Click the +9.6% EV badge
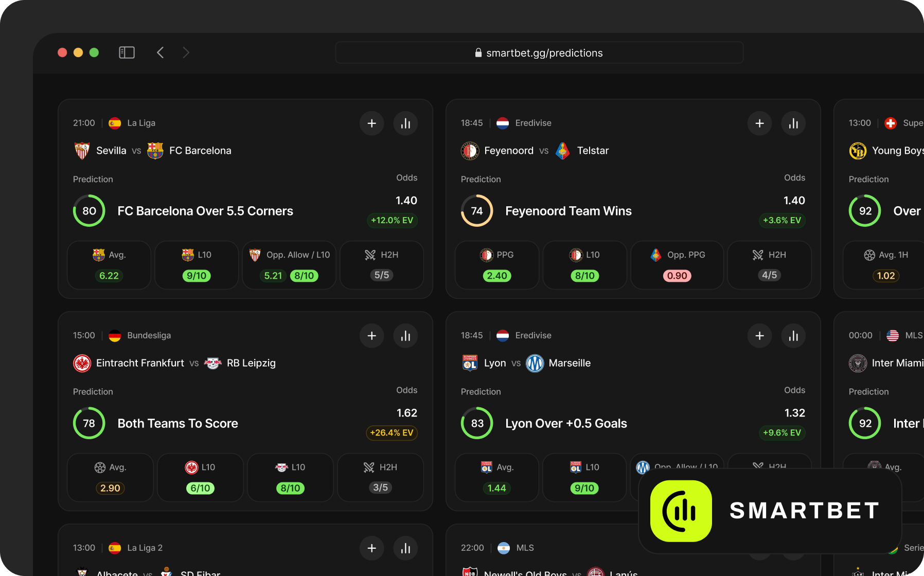924x576 pixels. [x=782, y=433]
